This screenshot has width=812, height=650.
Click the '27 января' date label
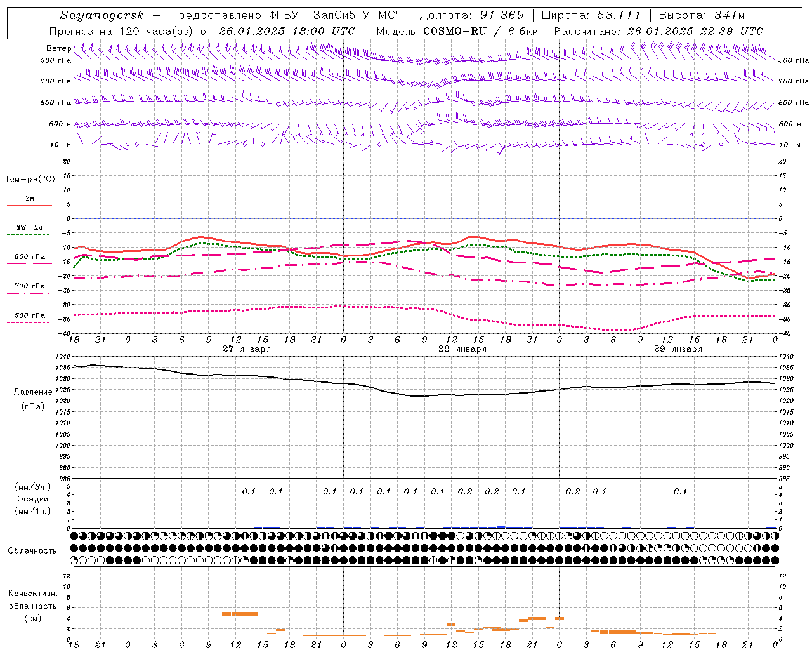point(247,349)
